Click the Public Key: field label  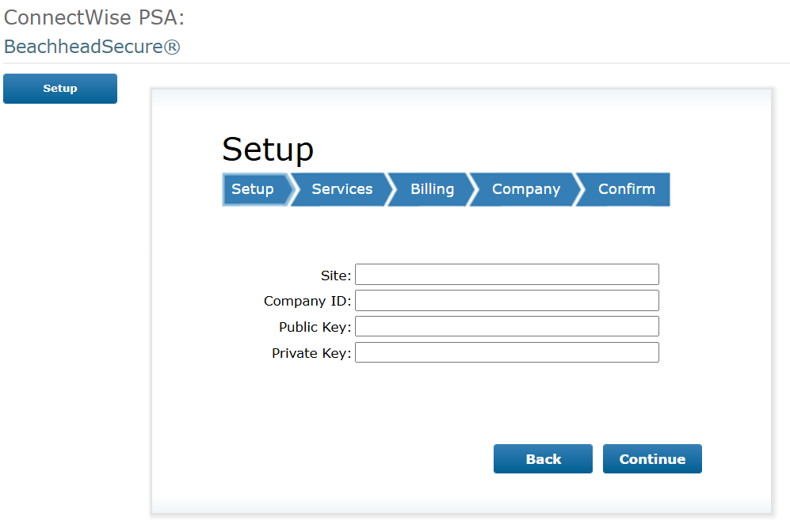click(x=315, y=327)
